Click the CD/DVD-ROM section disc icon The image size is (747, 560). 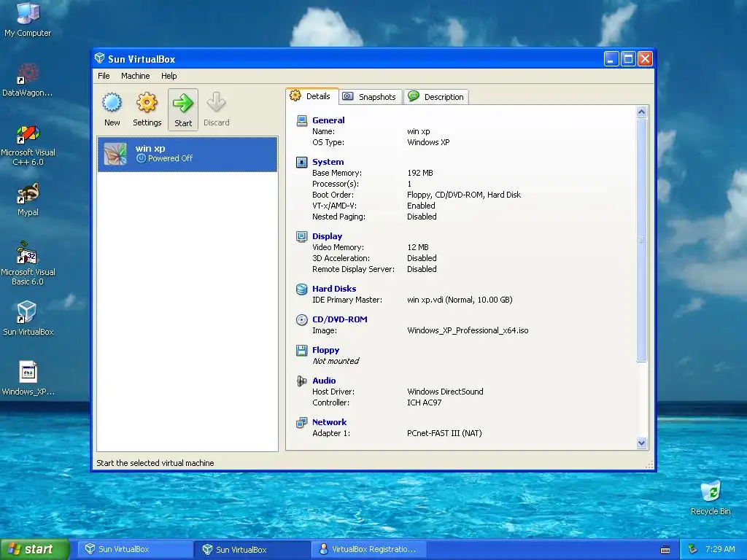tap(301, 319)
